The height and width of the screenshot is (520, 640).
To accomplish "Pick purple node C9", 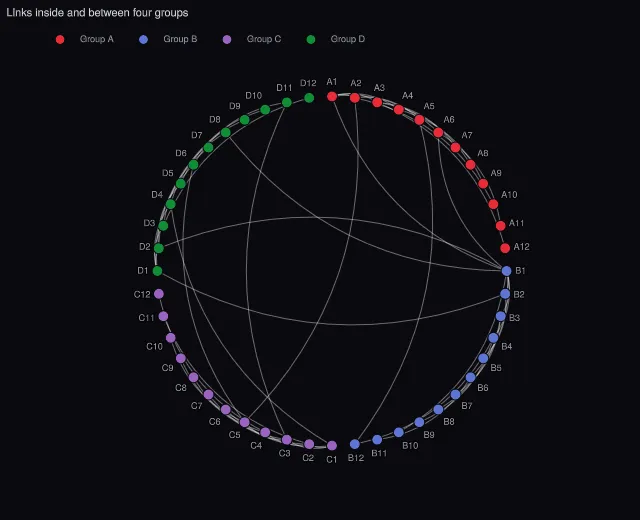I will (180, 358).
